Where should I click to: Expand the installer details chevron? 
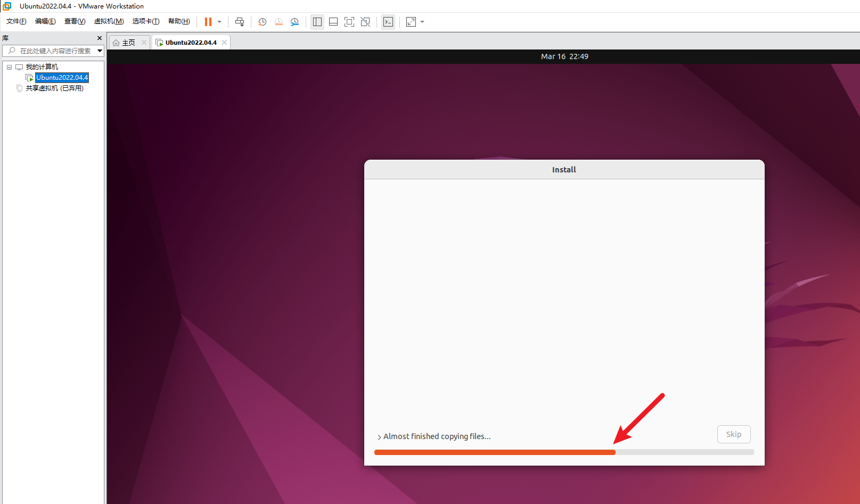coord(379,437)
